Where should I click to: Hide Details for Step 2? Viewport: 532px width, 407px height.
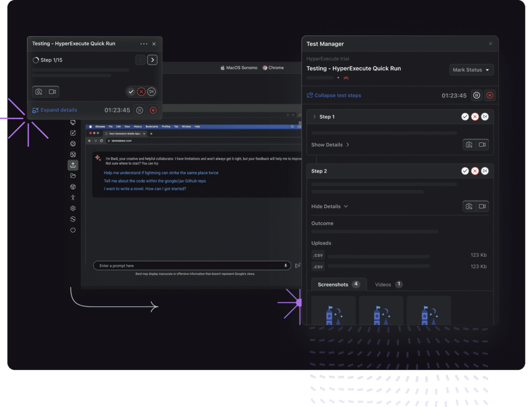point(329,206)
